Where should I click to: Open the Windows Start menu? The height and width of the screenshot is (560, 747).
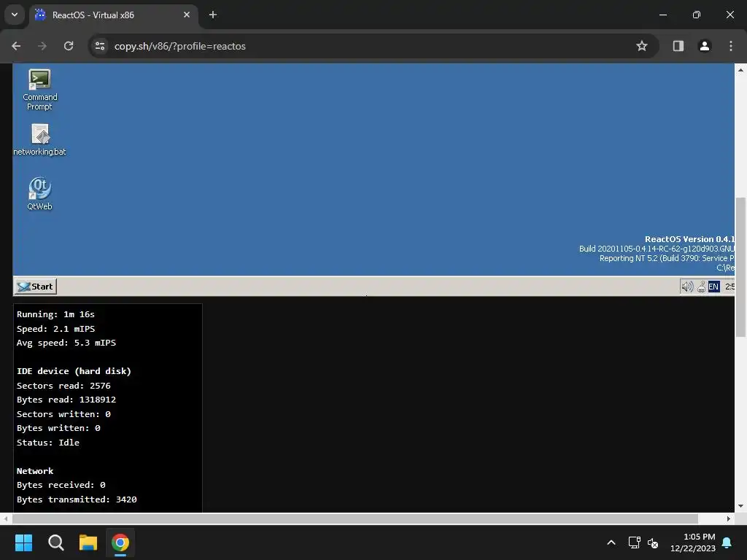23,542
